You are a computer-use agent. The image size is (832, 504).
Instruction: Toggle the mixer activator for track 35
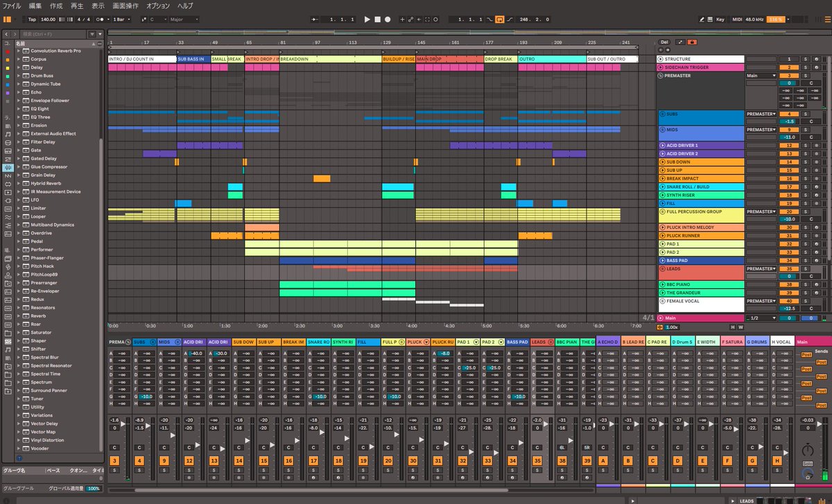click(x=537, y=460)
